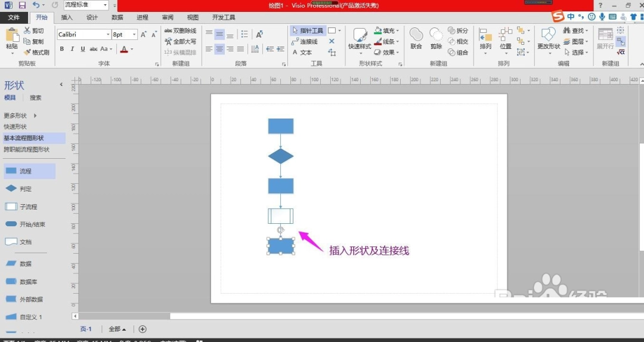Decrease font size with the smaller A icon

pos(154,35)
